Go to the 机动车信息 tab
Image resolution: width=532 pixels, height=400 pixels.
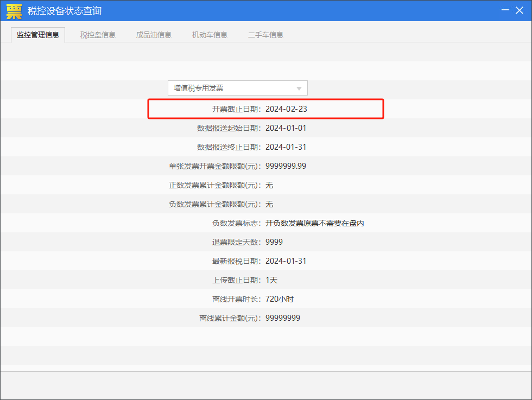pyautogui.click(x=210, y=35)
